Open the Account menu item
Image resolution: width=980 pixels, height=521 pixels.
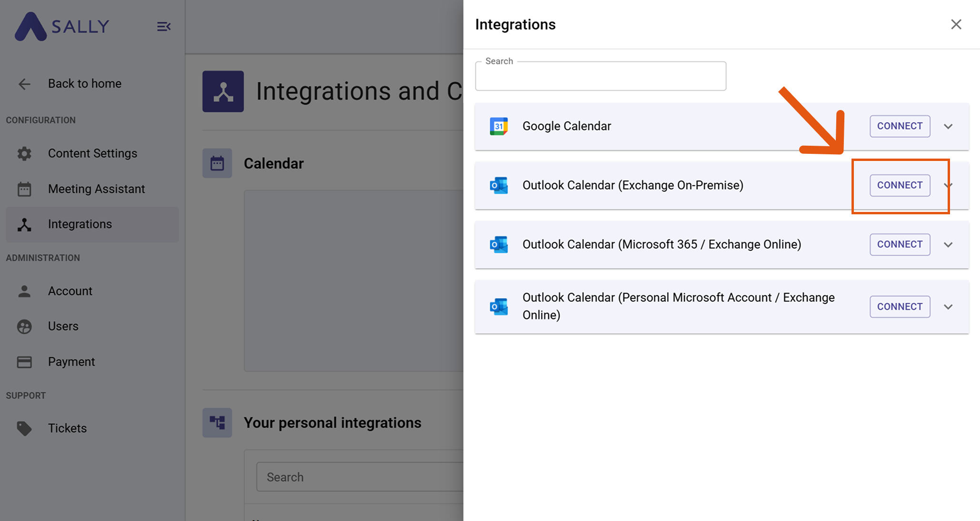pyautogui.click(x=70, y=291)
